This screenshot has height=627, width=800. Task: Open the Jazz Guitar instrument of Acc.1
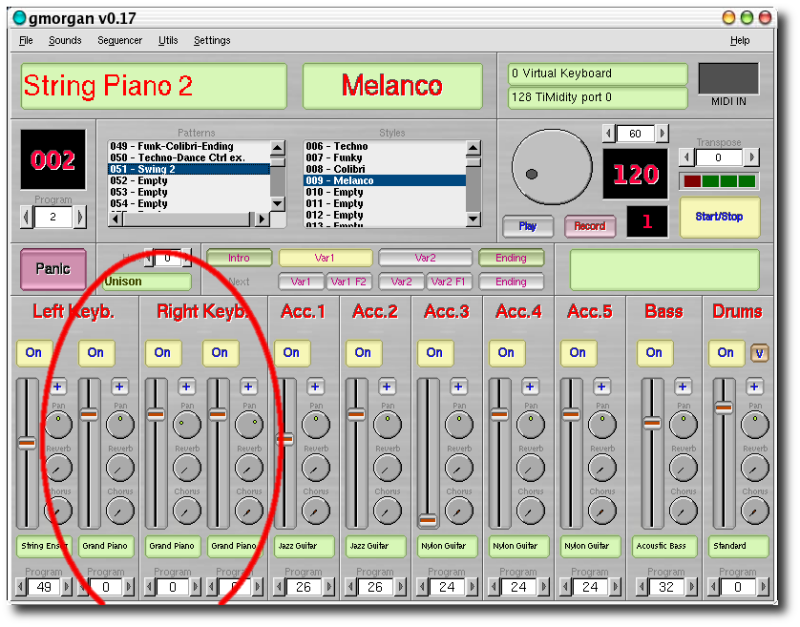click(304, 546)
